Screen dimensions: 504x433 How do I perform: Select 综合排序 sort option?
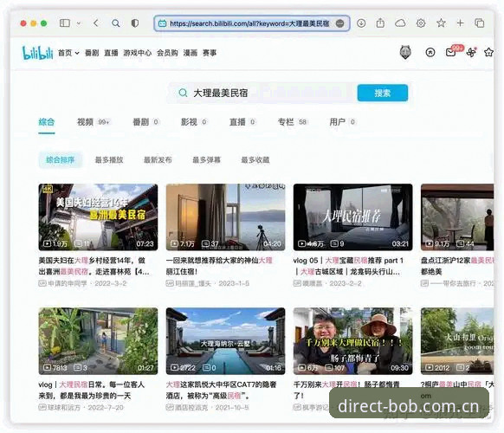point(61,159)
